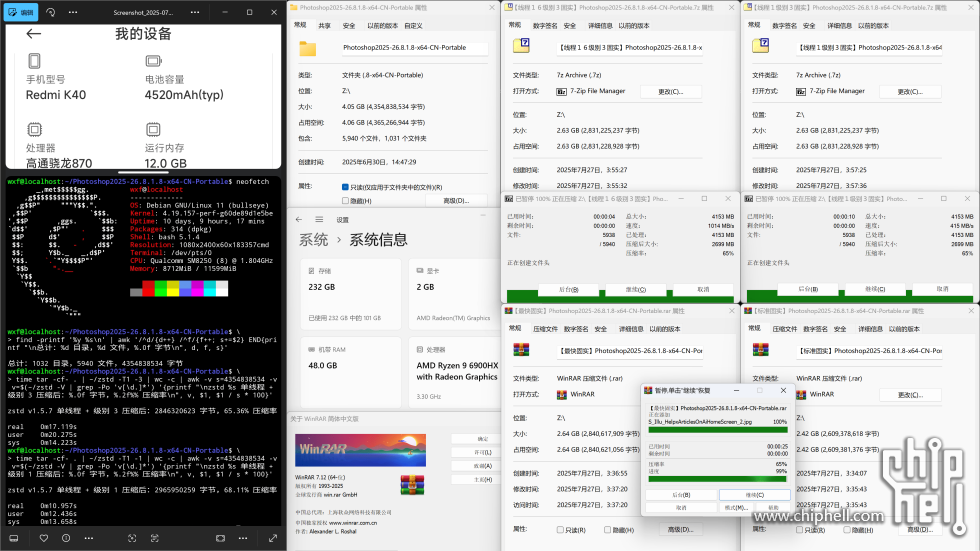Click the 进度 99% progress bar in WinRAR dialog

717,479
